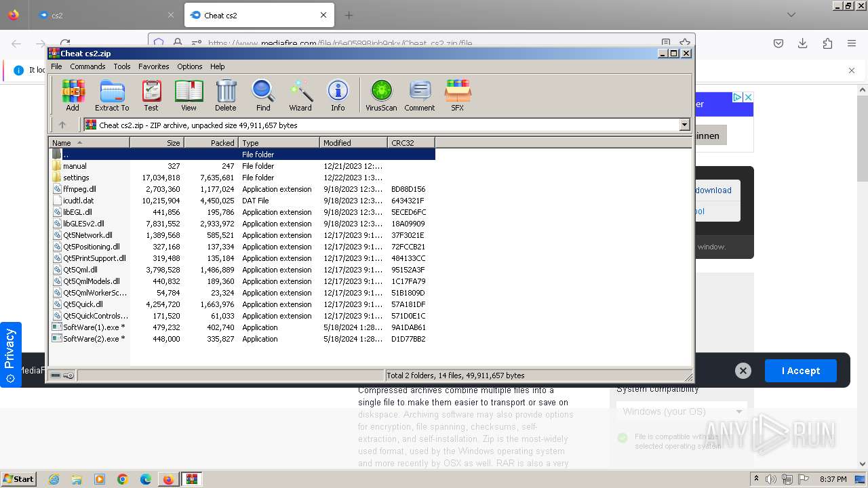Open the Find magnifier tool
This screenshot has height=488, width=868.
[263, 96]
